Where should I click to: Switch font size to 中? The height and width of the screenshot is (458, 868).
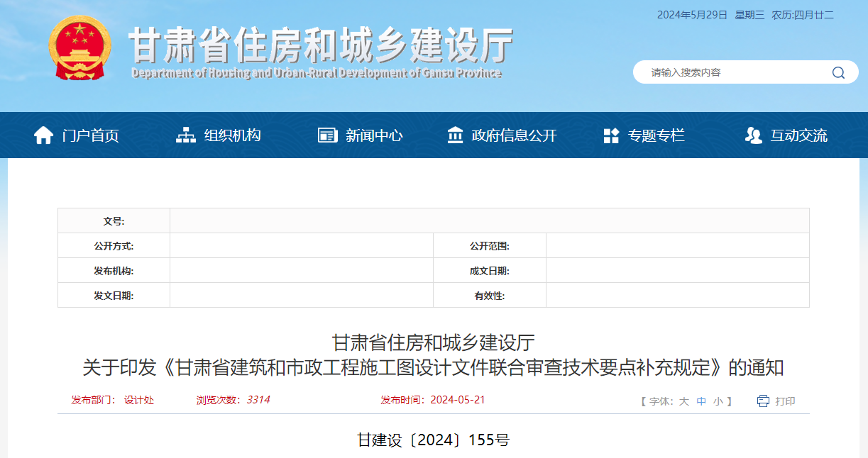point(701,401)
